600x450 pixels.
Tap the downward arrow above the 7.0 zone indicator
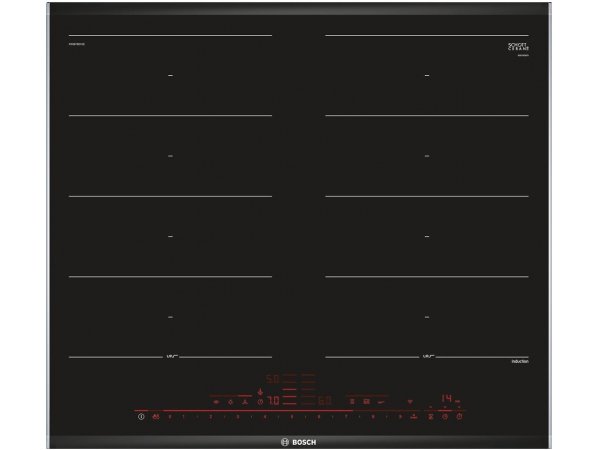[260, 392]
